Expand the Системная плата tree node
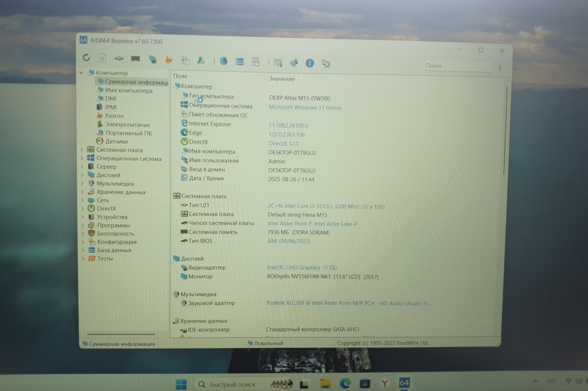 click(82, 150)
